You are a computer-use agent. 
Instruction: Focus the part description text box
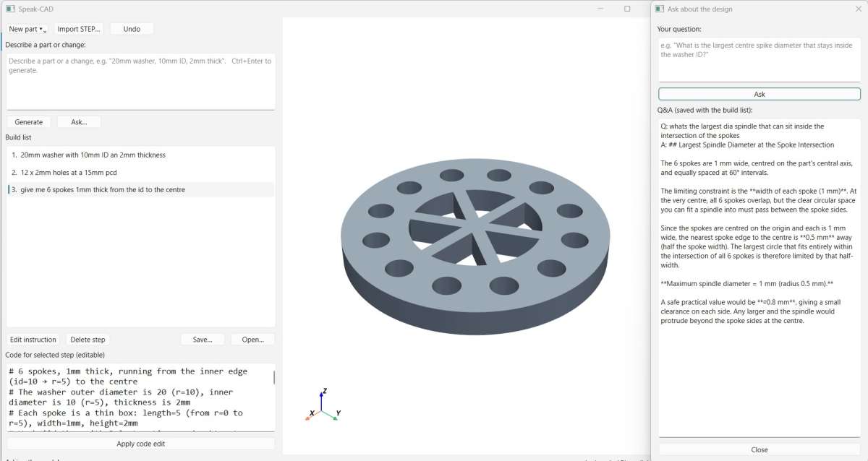140,81
